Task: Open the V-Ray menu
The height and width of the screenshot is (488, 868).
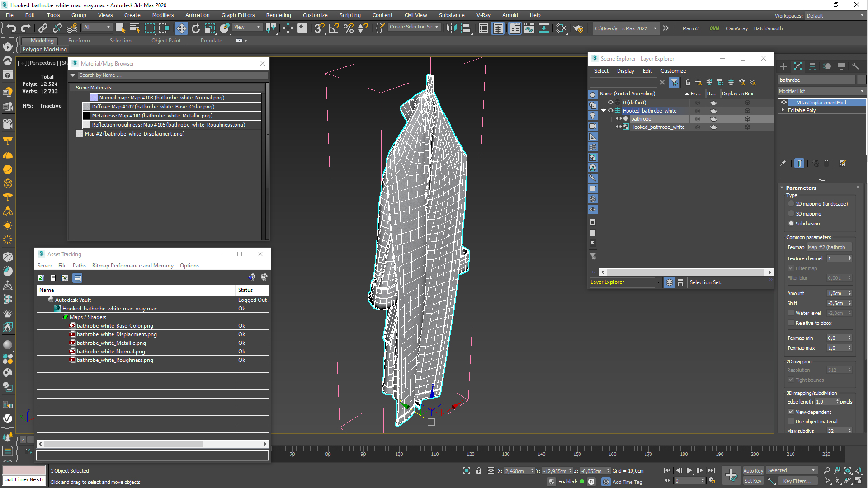Action: click(x=483, y=15)
